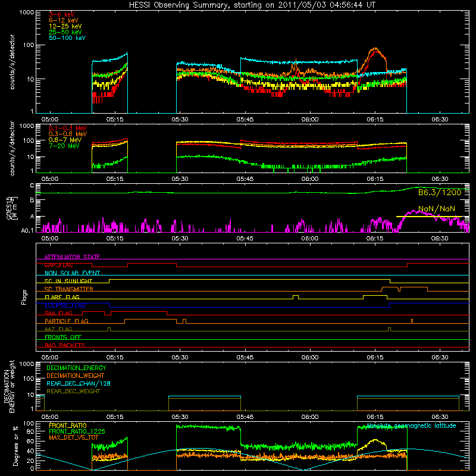Click the green 25-50 keV legend label
Viewport: 476px width, 476px height.
65,32
